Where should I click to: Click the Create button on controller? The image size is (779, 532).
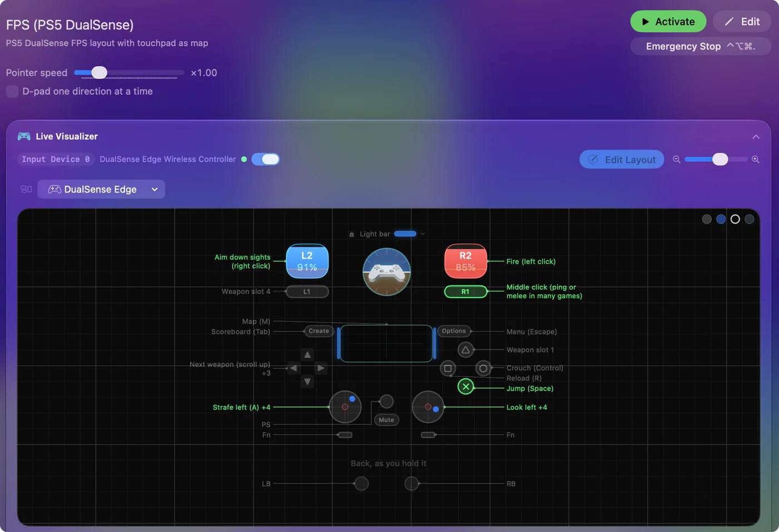[x=319, y=331]
